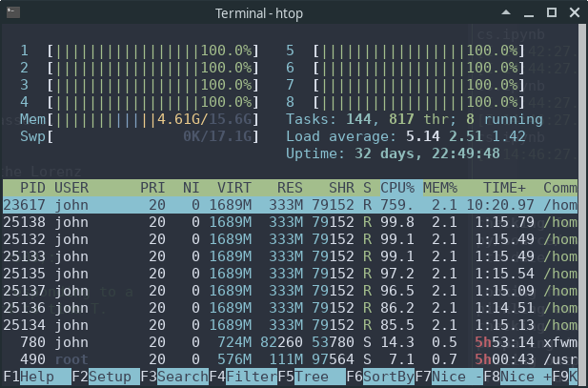Sort by the PID column header
The width and height of the screenshot is (588, 388).
point(32,188)
